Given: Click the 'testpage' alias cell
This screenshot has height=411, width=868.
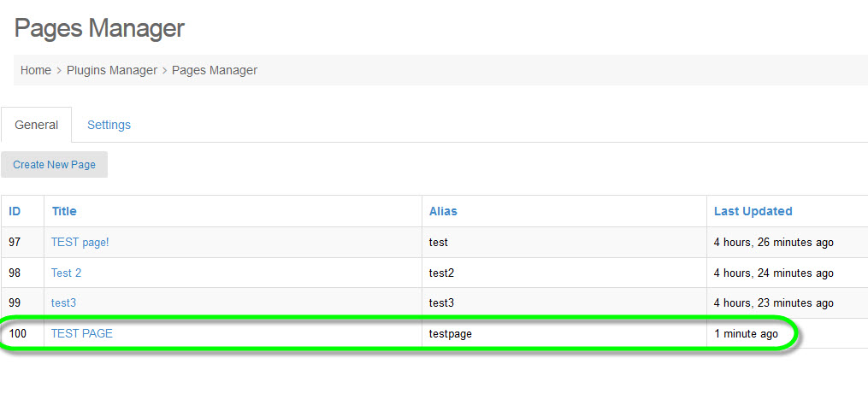Looking at the screenshot, I should tap(451, 334).
